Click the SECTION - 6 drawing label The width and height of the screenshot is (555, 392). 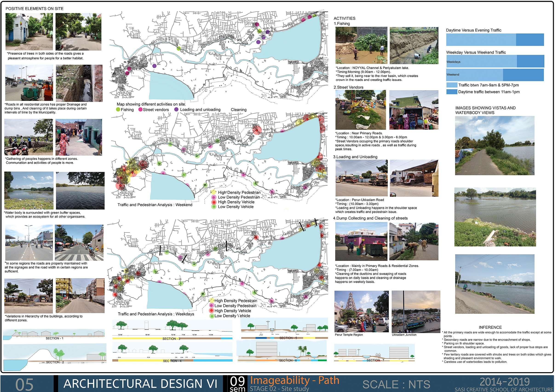288,360
